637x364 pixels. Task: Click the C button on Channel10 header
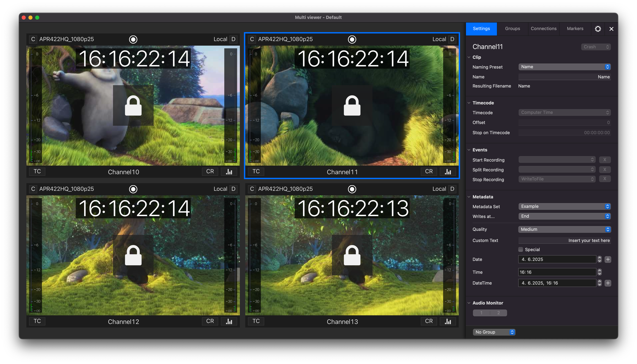coord(33,39)
